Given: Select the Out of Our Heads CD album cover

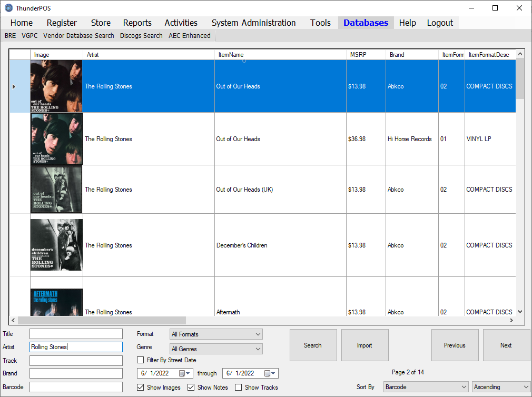Looking at the screenshot, I should pyautogui.click(x=56, y=86).
